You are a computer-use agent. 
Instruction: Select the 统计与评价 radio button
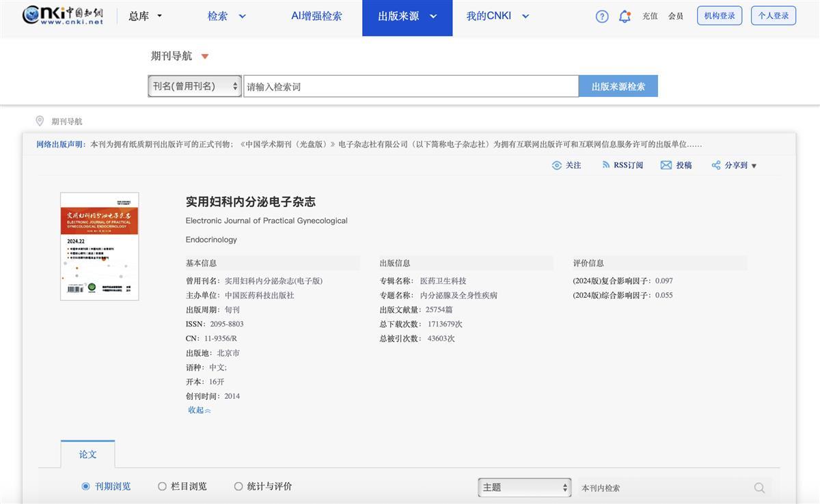coord(238,486)
